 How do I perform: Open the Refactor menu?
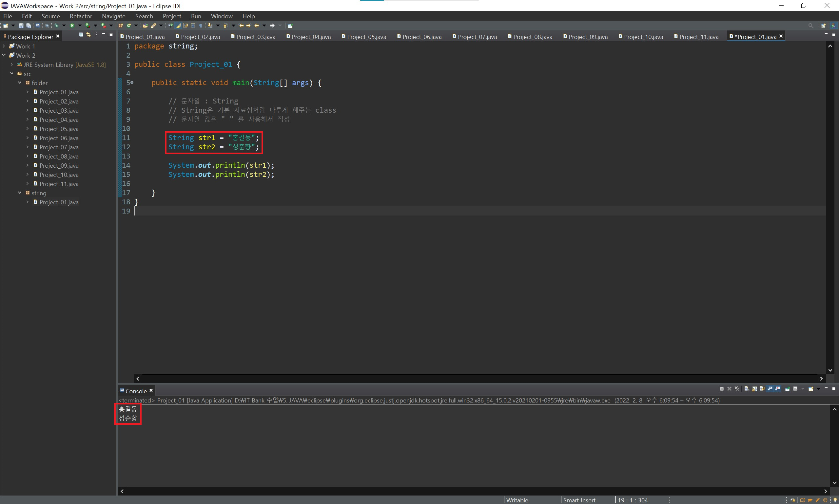pyautogui.click(x=81, y=16)
